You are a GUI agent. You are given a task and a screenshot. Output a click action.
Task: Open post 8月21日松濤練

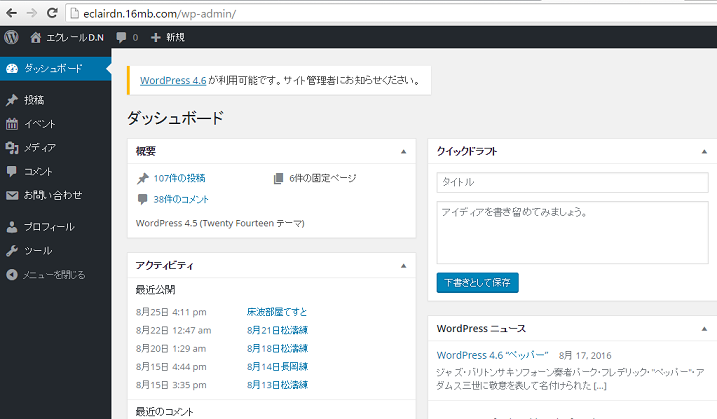point(278,330)
